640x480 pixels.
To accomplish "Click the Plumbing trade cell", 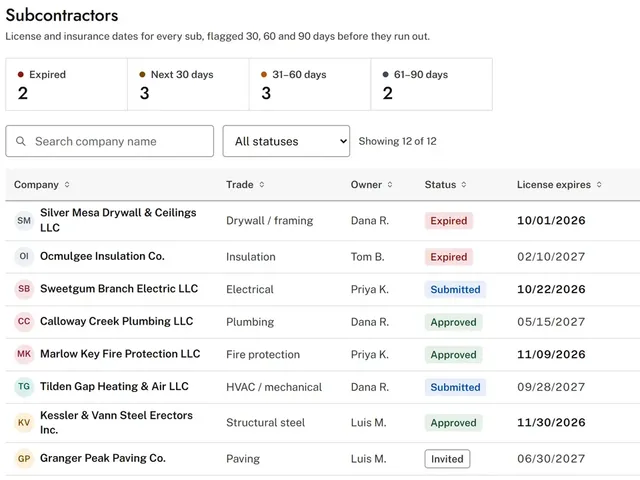I will click(250, 322).
